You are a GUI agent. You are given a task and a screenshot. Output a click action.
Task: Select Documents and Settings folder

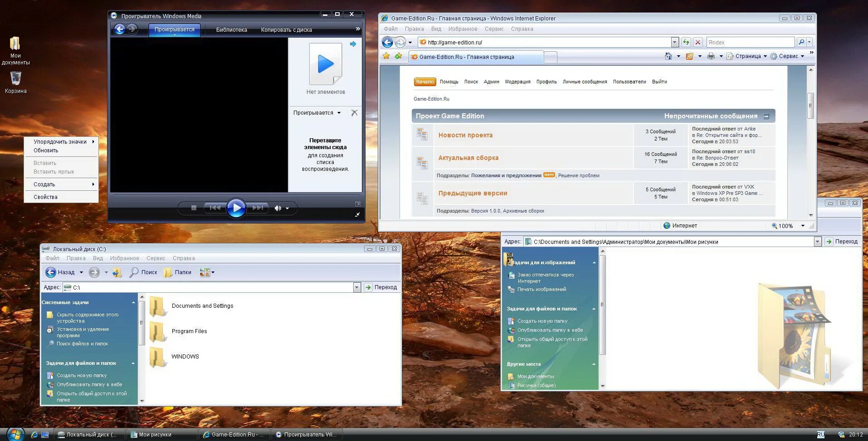191,306
